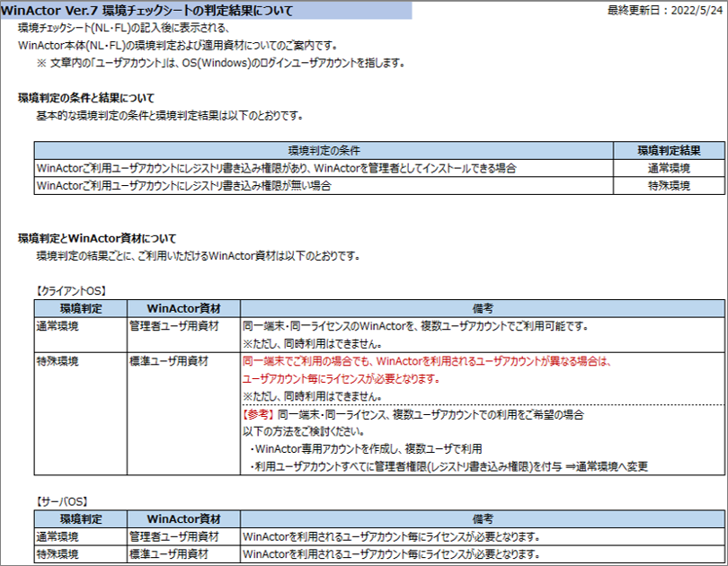
Task: Select the 通常環境 cell in the server OS table
Action: pos(81,536)
